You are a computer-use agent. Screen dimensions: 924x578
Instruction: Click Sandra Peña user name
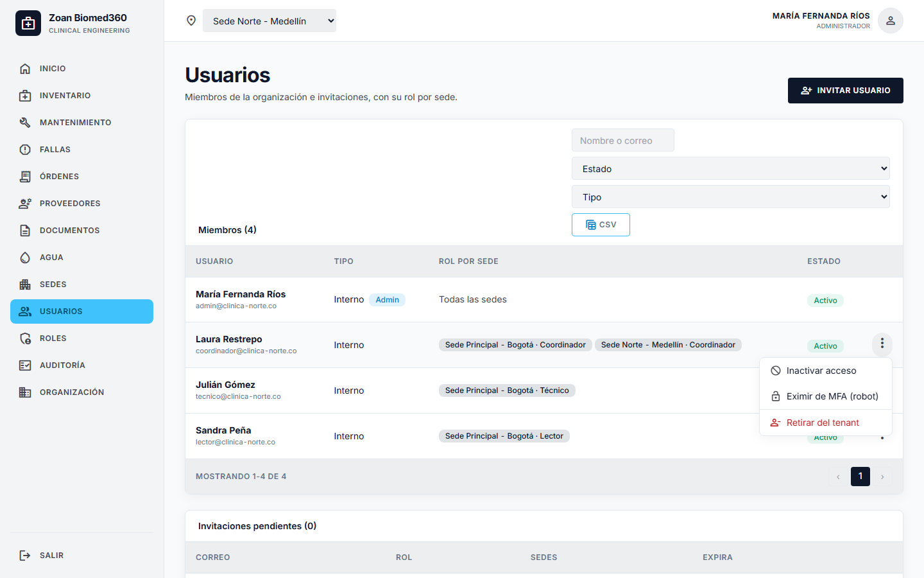click(x=223, y=430)
